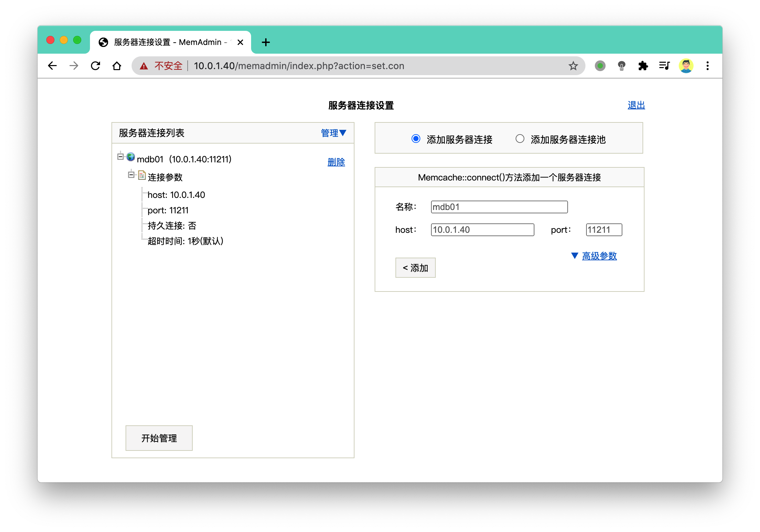Click the 超时时间: 1秒(默认) tree row
760x532 pixels.
(185, 241)
